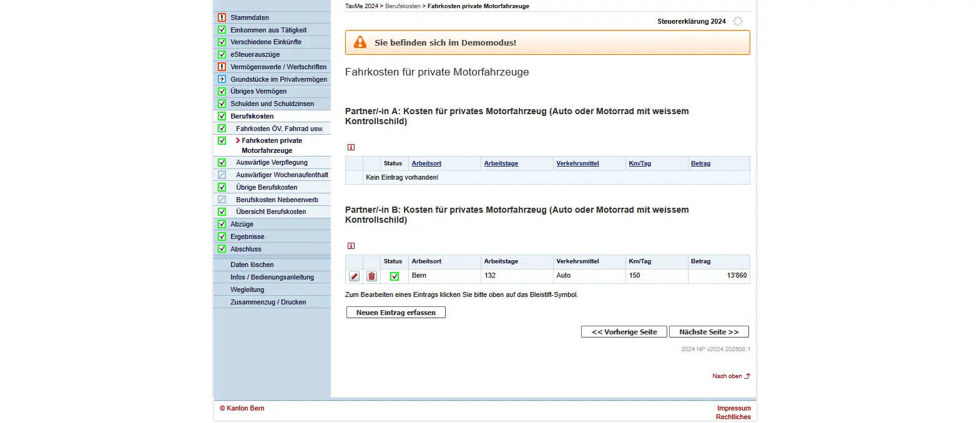Click the red warning icon beside Stammdaten

[222, 17]
